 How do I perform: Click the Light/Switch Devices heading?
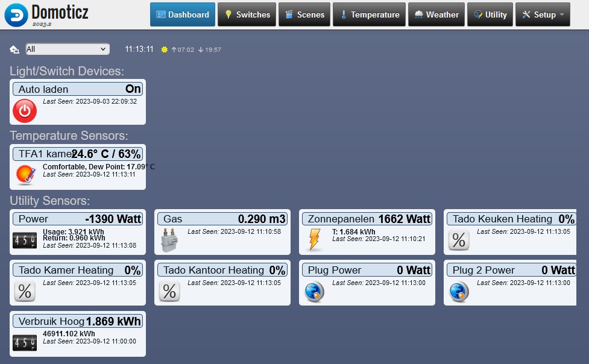click(67, 71)
